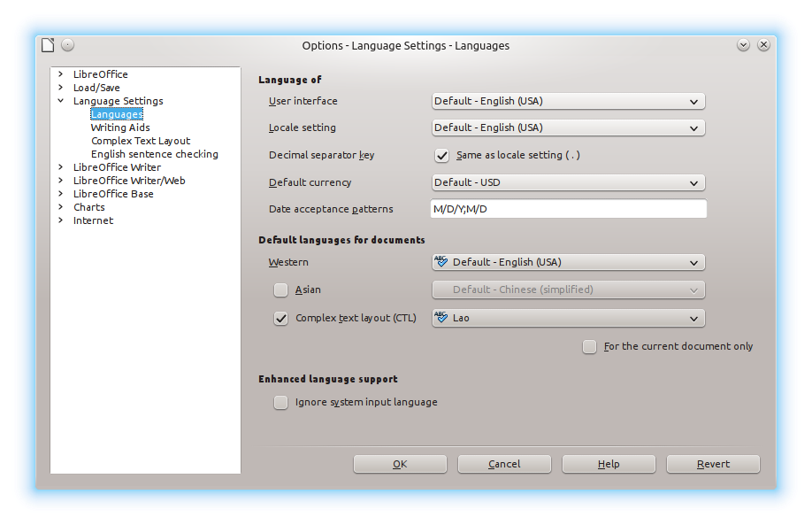
Task: Select Complex Text Layout tree entry
Action: coord(141,141)
